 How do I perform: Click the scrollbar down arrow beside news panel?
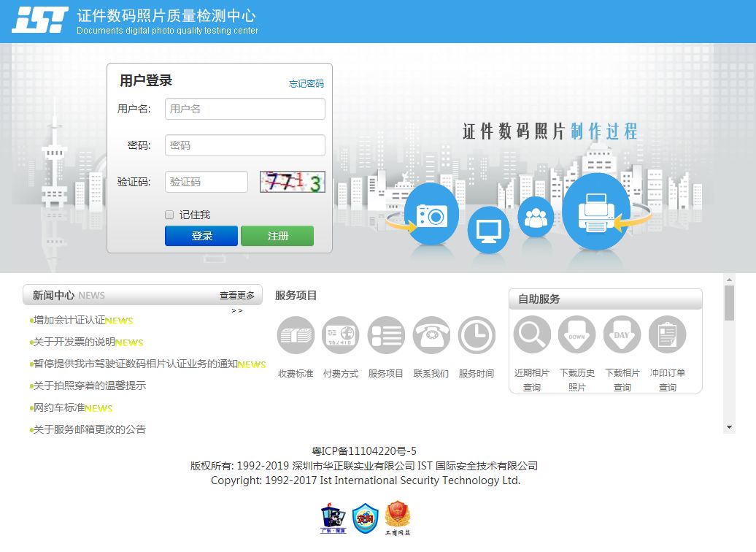730,427
